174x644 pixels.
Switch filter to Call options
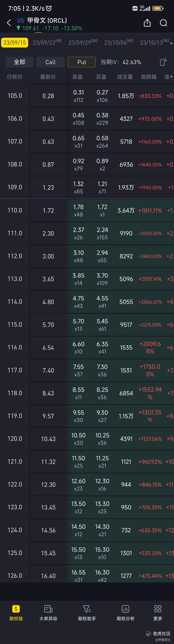50,62
